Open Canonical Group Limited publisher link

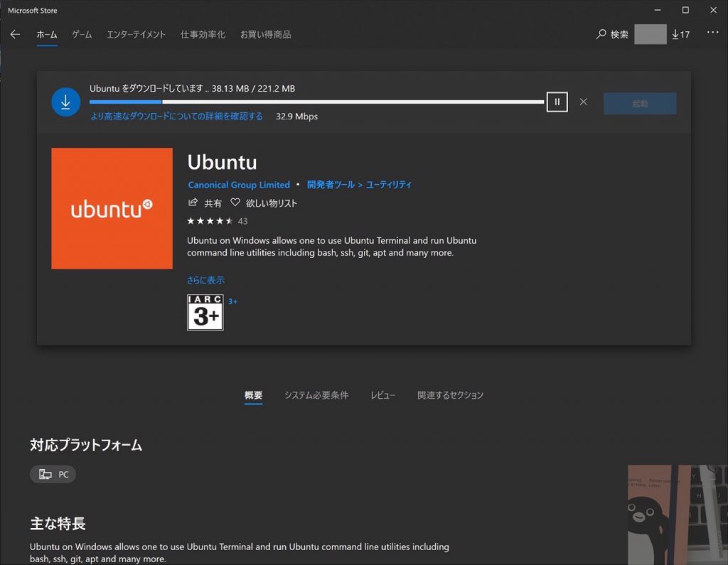(x=239, y=185)
